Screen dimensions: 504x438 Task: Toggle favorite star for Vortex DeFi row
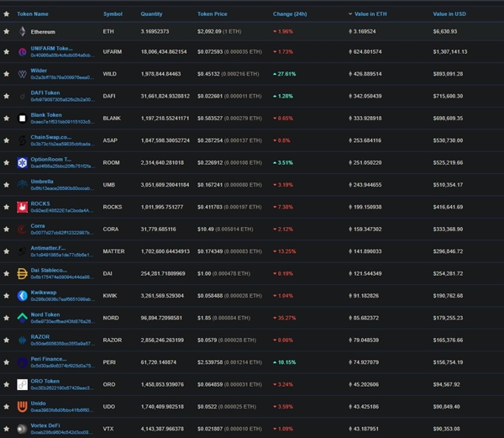pyautogui.click(x=7, y=429)
